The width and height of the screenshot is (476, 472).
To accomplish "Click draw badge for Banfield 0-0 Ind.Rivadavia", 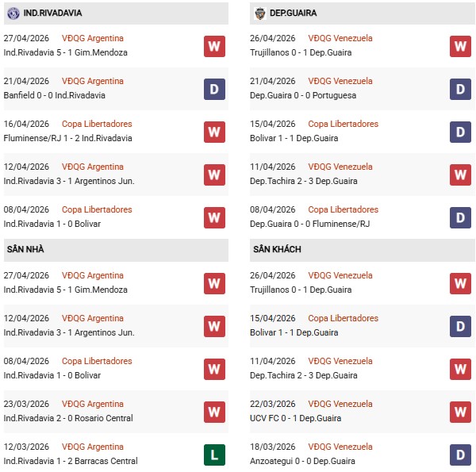I will coord(214,89).
